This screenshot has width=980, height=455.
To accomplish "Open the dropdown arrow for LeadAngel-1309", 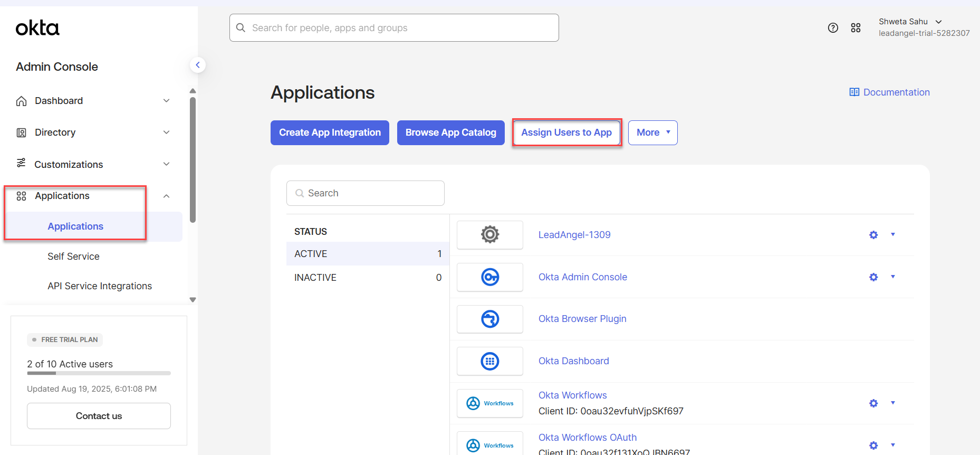I will tap(893, 234).
